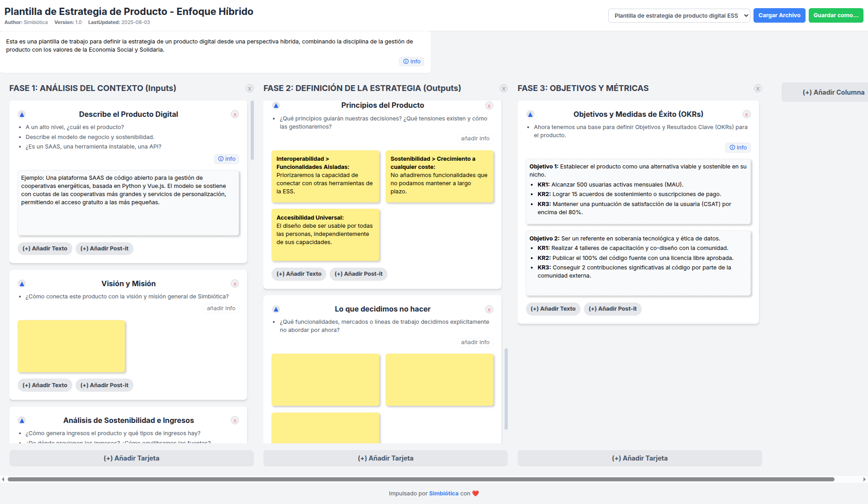Open info on the OKRs card
The image size is (868, 504).
738,147
